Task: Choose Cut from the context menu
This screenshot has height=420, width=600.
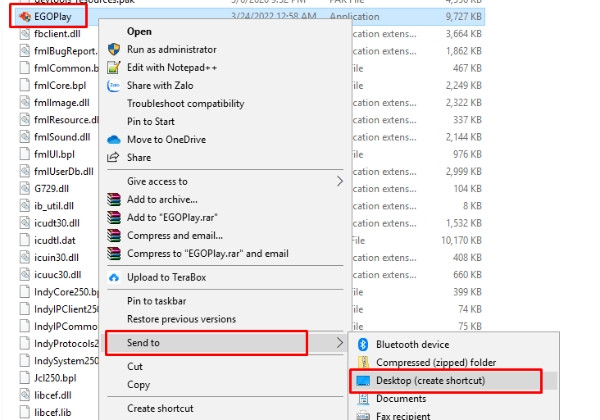Action: click(x=135, y=366)
